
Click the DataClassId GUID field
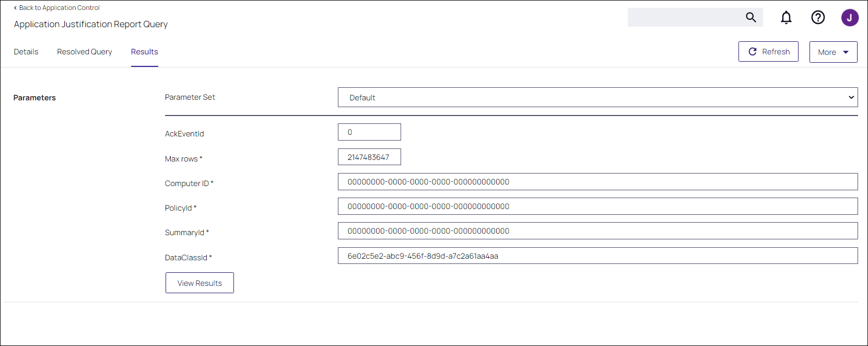(x=597, y=256)
